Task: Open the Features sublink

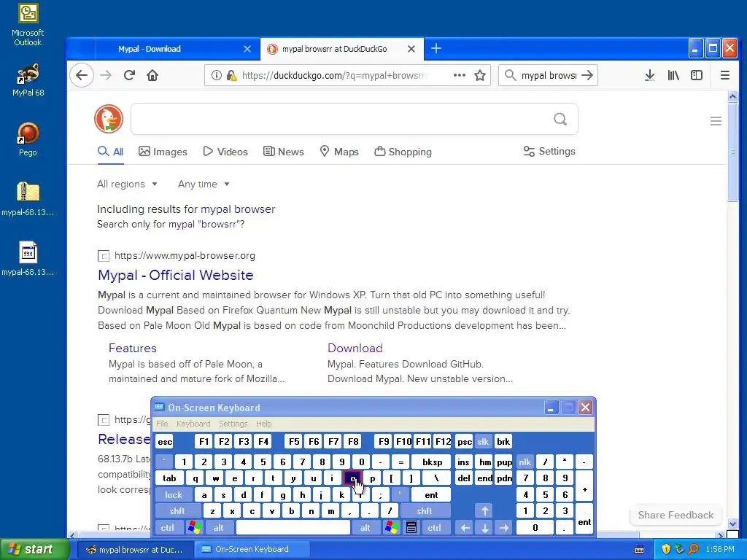Action: [x=133, y=348]
